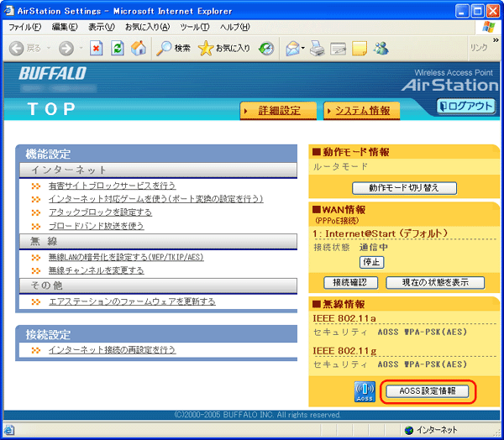Image resolution: width=504 pixels, height=440 pixels.
Task: Click the 現在の状態を表示 button
Action: (x=435, y=282)
